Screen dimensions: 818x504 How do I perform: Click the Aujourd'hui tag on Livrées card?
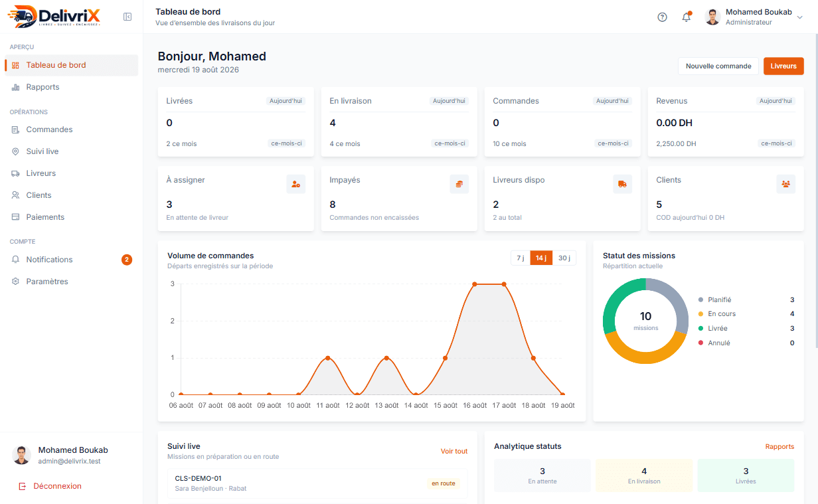click(x=286, y=101)
